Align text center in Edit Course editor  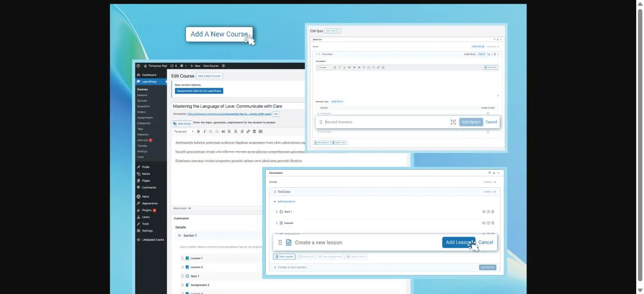[236, 132]
